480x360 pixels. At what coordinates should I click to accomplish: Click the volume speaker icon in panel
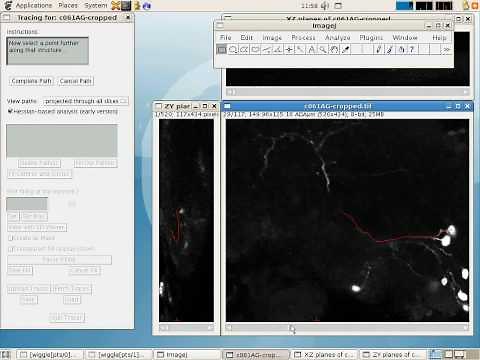click(x=325, y=6)
